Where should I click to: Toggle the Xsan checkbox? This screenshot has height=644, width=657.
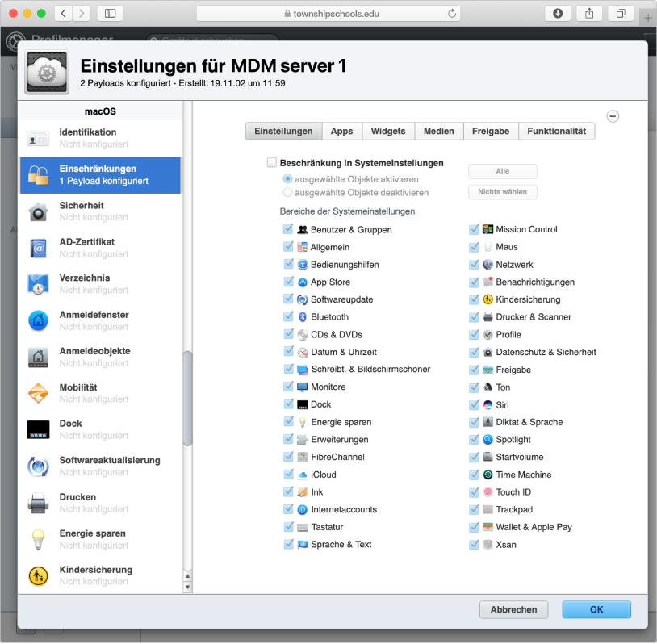coord(474,544)
